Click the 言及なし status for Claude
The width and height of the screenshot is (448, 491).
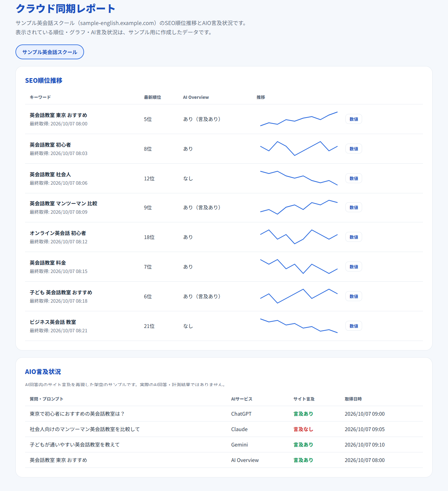[303, 429]
